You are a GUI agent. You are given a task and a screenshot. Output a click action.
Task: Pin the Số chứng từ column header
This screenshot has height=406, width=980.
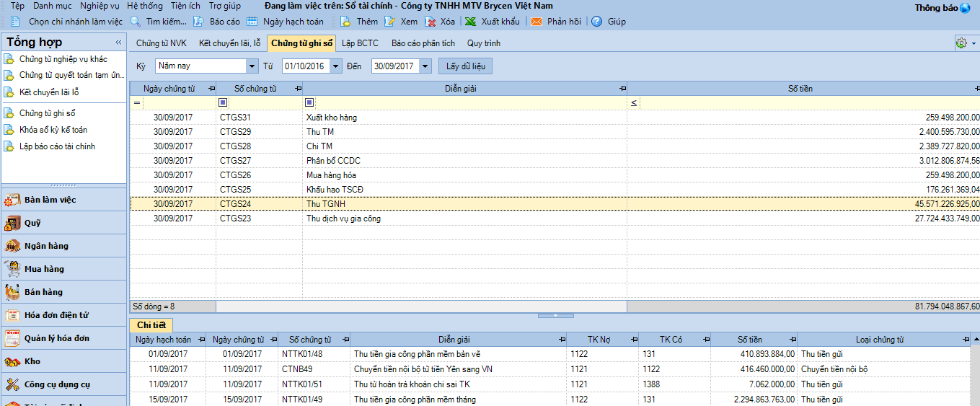pyautogui.click(x=298, y=89)
